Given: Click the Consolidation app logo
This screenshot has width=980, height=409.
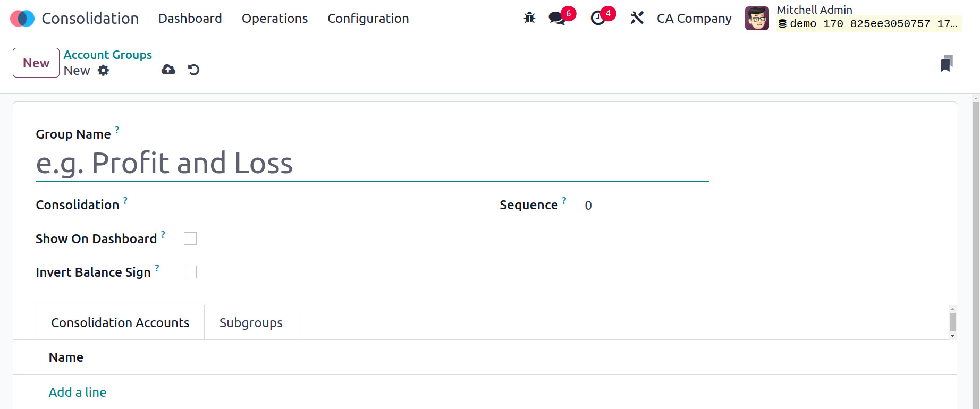Looking at the screenshot, I should point(22,18).
